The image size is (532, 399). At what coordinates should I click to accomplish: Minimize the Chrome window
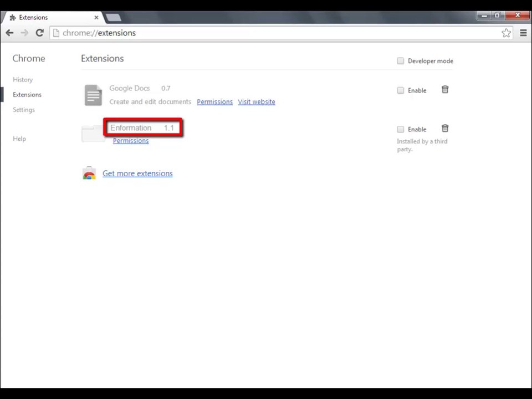tap(484, 16)
